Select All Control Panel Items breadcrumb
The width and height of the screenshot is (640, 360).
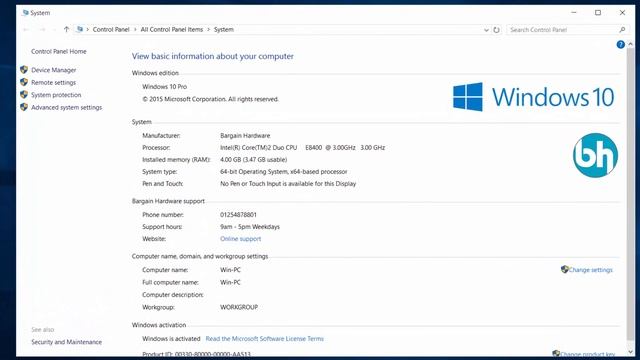[172, 29]
